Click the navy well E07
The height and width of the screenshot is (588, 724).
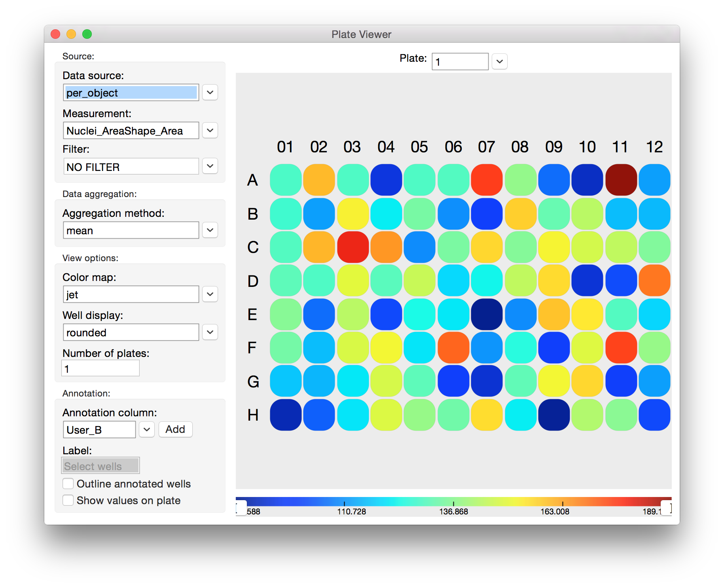click(x=487, y=315)
